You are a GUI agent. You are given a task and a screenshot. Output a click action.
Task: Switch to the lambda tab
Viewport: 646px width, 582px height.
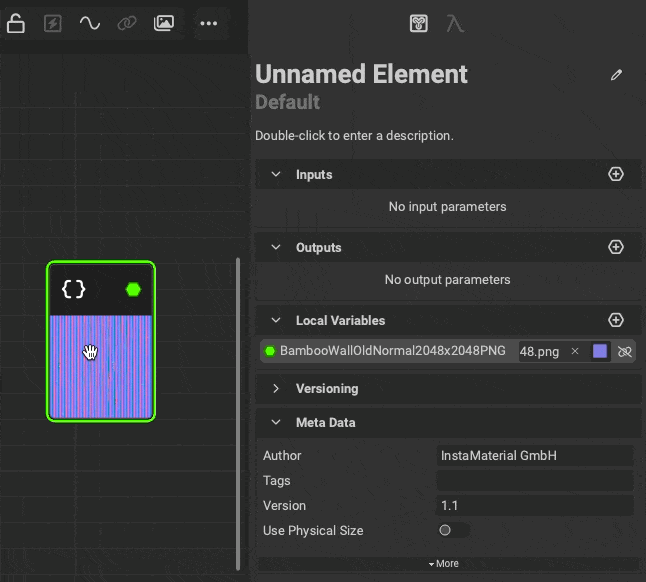tap(454, 23)
